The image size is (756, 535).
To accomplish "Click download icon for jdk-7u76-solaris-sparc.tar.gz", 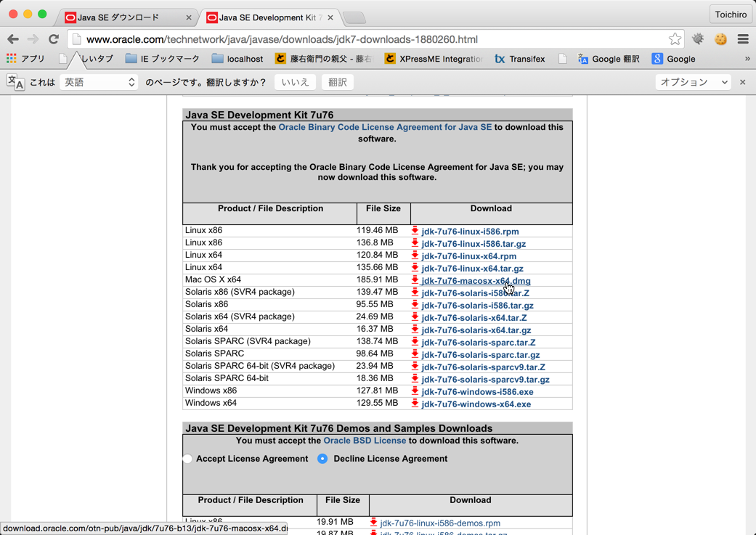I will [x=415, y=354].
